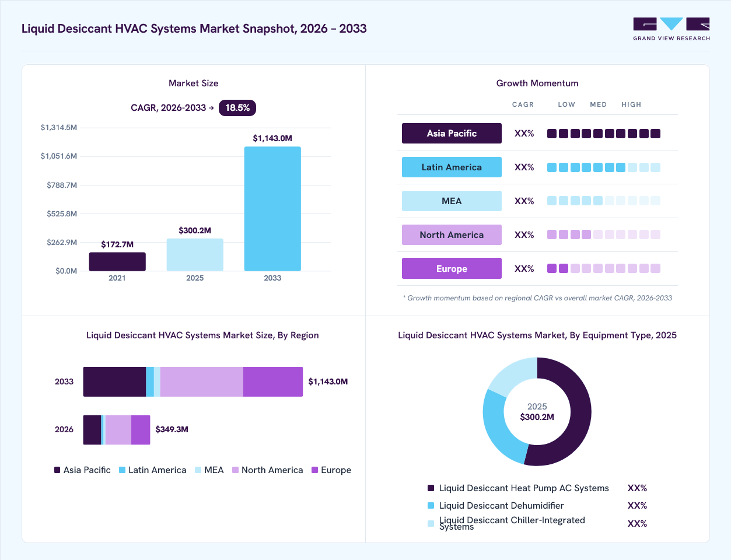
Task: Click the Growth Momentum heading
Action: point(537,83)
